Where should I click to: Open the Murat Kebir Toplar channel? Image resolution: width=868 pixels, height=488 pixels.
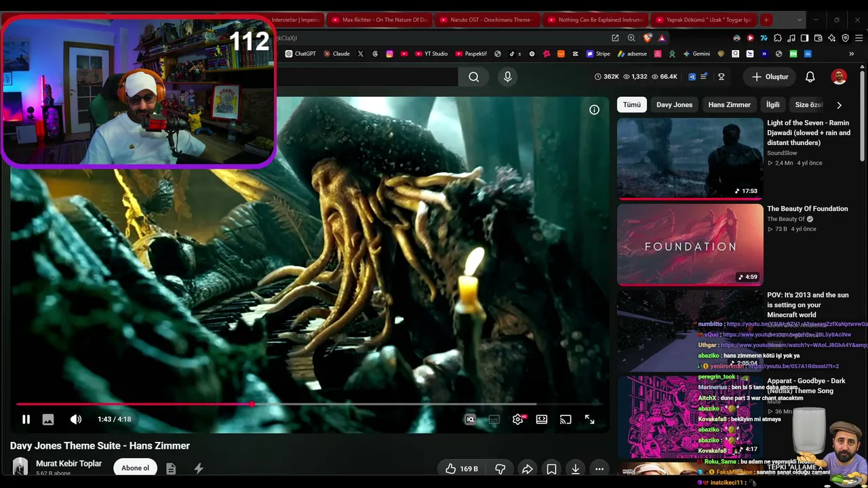68,464
